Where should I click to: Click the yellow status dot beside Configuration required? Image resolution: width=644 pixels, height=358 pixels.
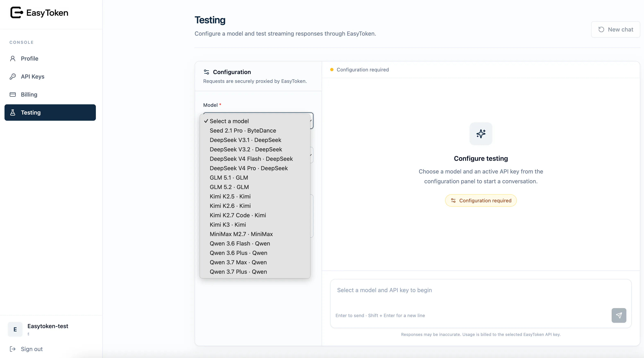(332, 70)
